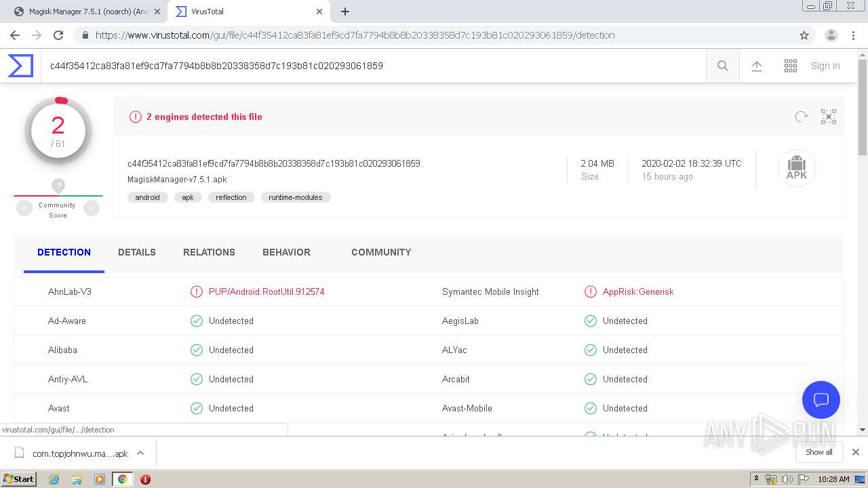Click the reanalyze refresh icon
868x488 pixels.
tap(802, 117)
